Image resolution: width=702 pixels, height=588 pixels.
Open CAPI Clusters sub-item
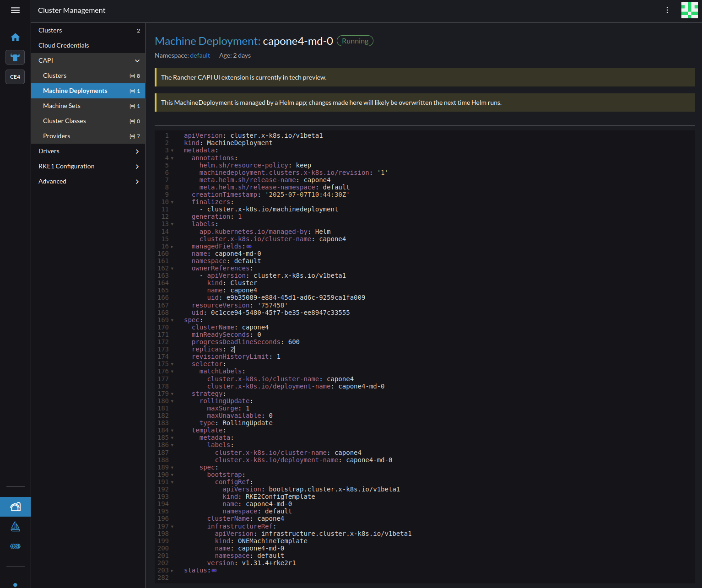pos(88,76)
